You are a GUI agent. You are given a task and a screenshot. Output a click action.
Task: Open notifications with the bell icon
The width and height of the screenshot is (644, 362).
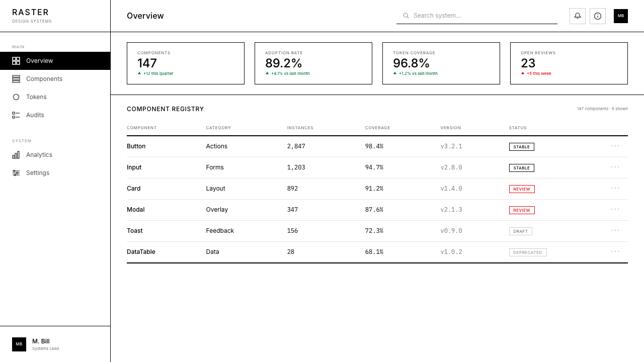pos(578,16)
